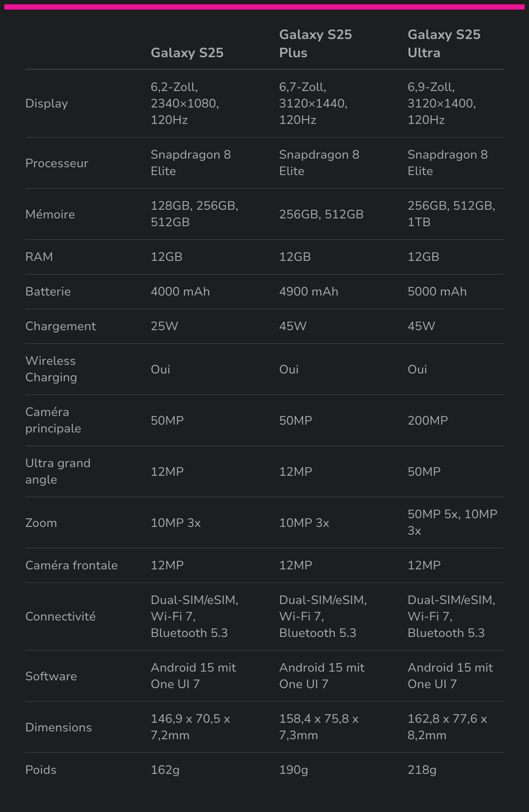Click the Caméra frontale row label
This screenshot has width=529, height=812.
pos(72,565)
